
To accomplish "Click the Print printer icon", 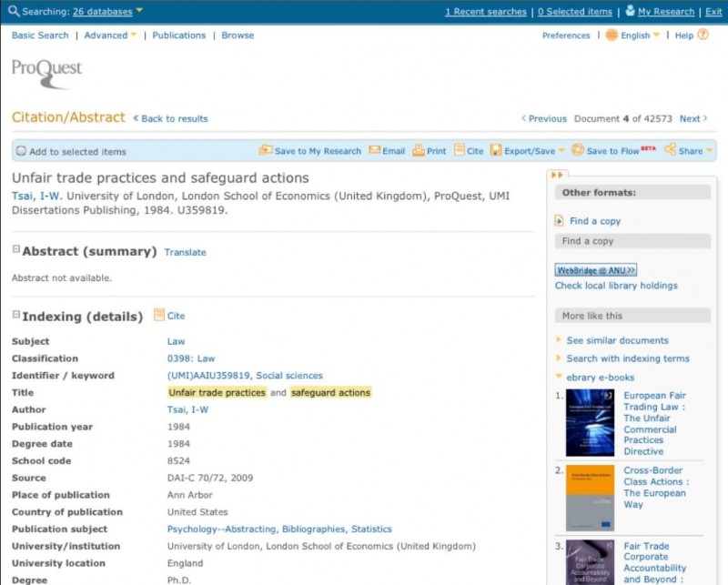I will point(419,150).
